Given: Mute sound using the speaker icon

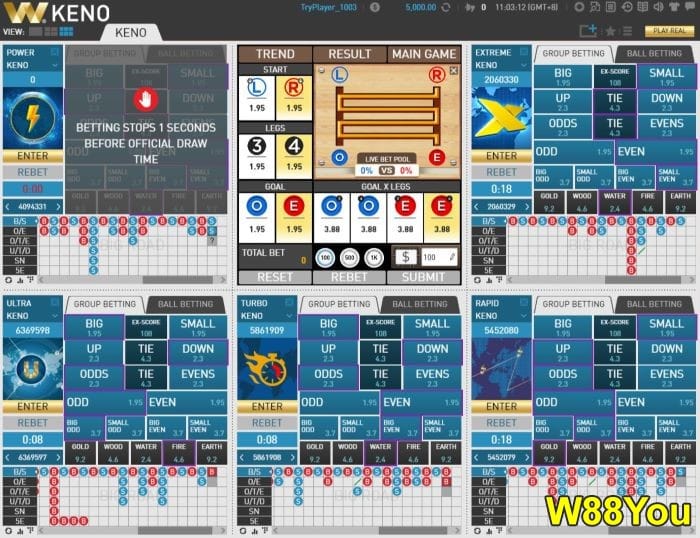Looking at the screenshot, I should (658, 7).
